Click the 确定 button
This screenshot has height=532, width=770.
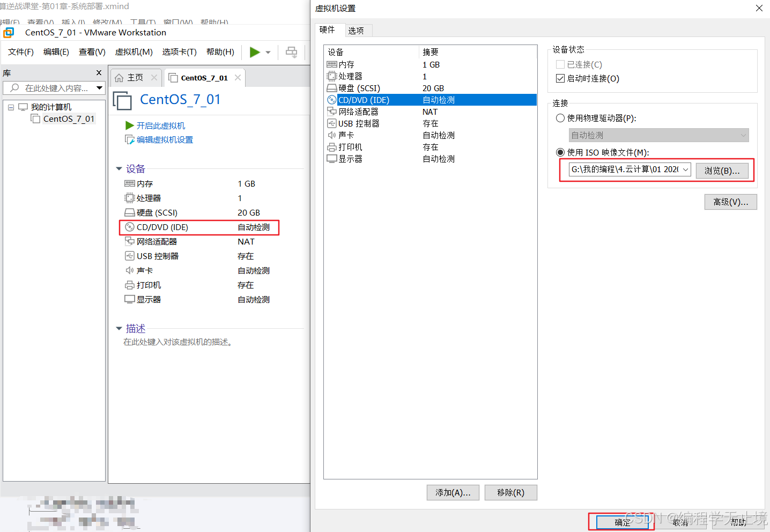tap(622, 522)
